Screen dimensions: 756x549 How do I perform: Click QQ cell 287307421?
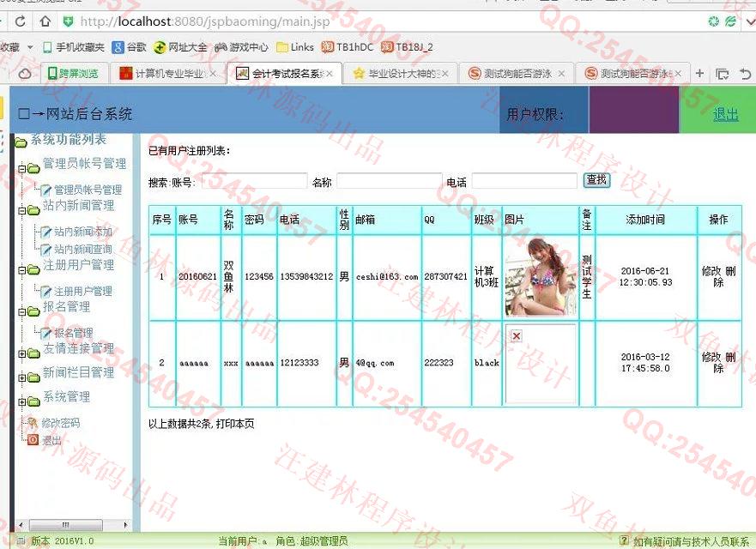pos(446,277)
